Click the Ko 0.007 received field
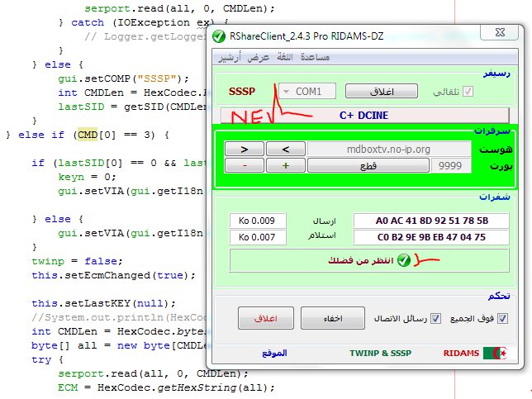This screenshot has width=532, height=399. [258, 237]
